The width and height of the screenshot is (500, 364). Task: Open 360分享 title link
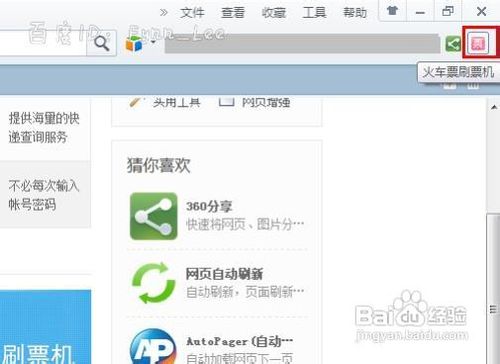tap(209, 206)
